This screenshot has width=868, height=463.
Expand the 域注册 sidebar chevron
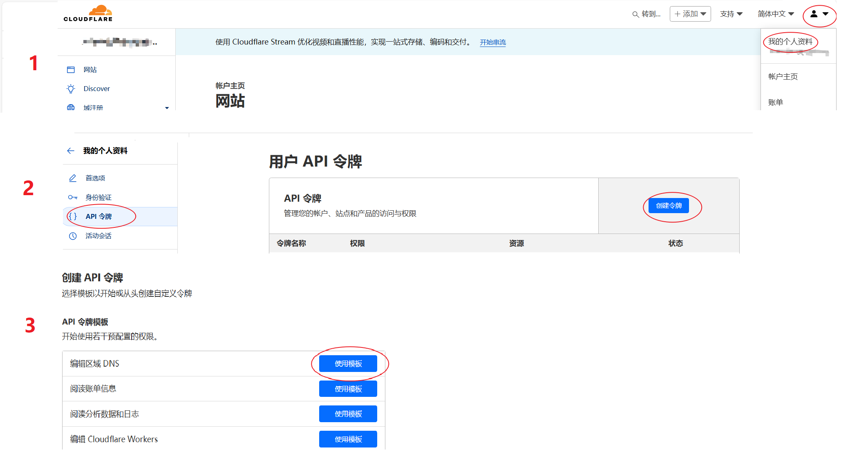(x=167, y=108)
